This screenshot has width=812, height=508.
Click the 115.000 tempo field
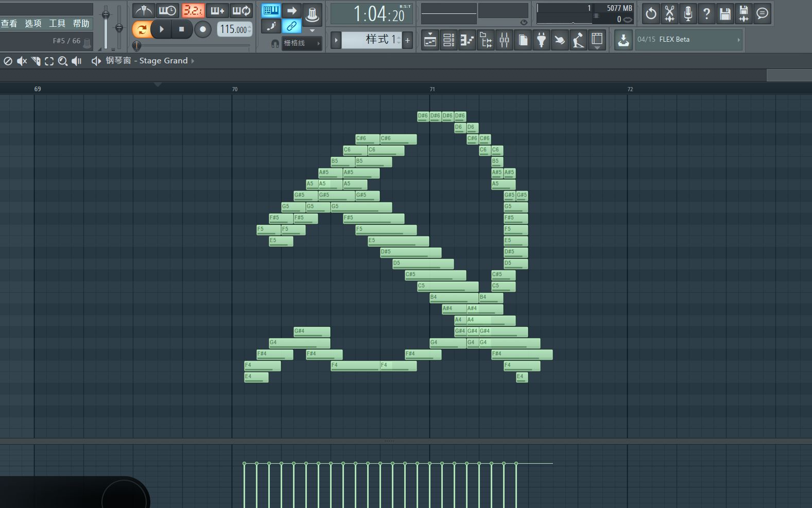click(235, 29)
